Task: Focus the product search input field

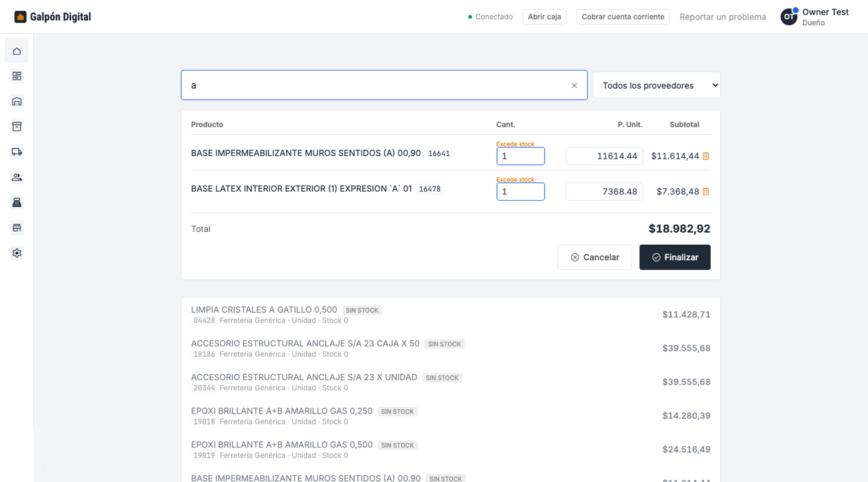Action: (384, 85)
